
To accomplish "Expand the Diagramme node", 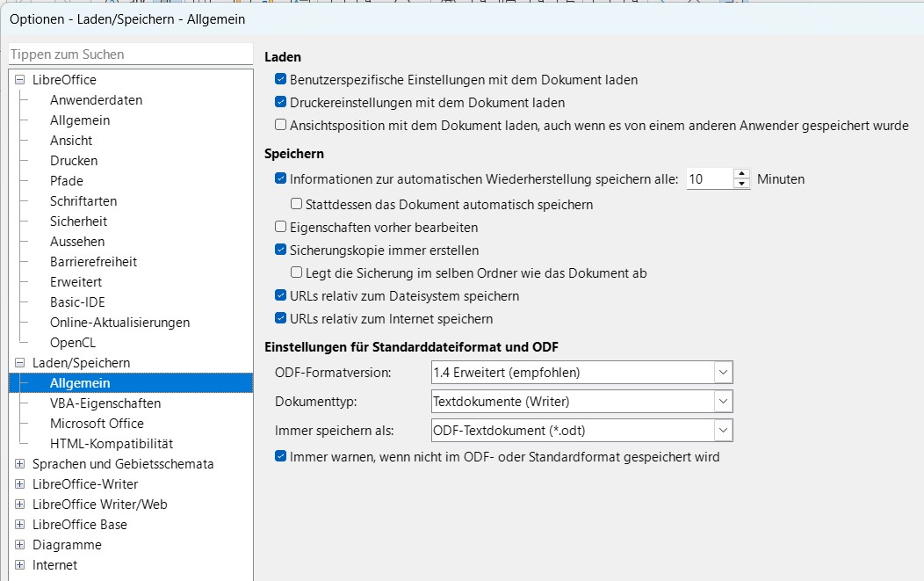I will [x=19, y=544].
